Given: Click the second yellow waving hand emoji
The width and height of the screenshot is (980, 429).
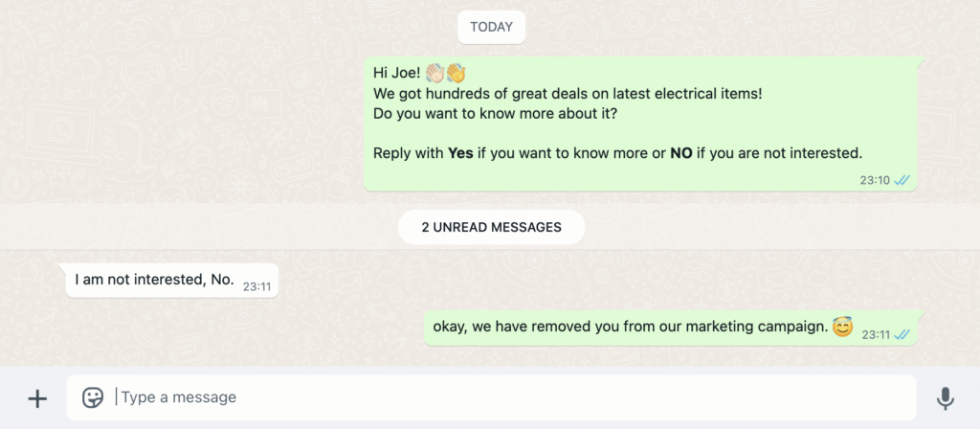Looking at the screenshot, I should 456,73.
